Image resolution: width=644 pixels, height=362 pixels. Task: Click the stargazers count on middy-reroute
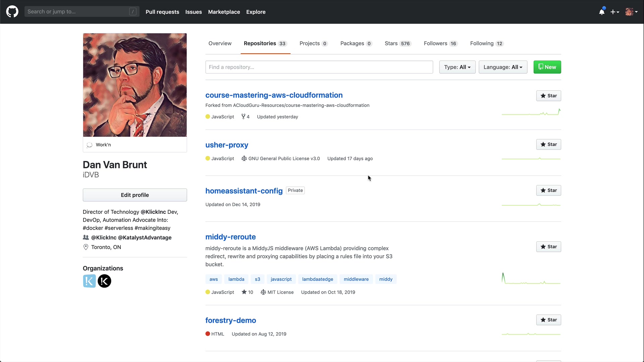point(248,292)
